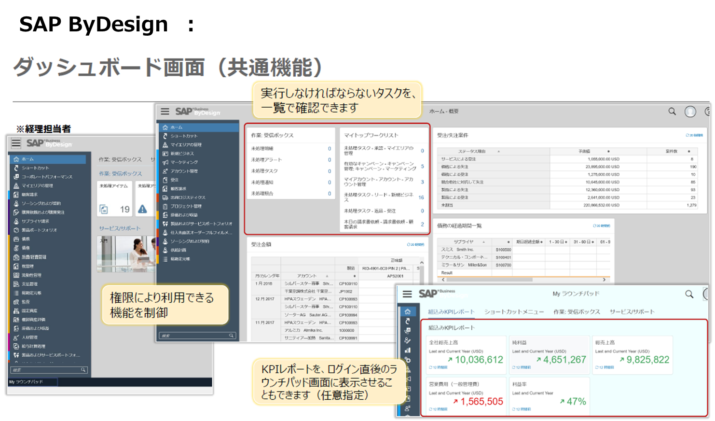Click ステータス理由 column header dropdown
The width and height of the screenshot is (715, 421).
point(499,151)
